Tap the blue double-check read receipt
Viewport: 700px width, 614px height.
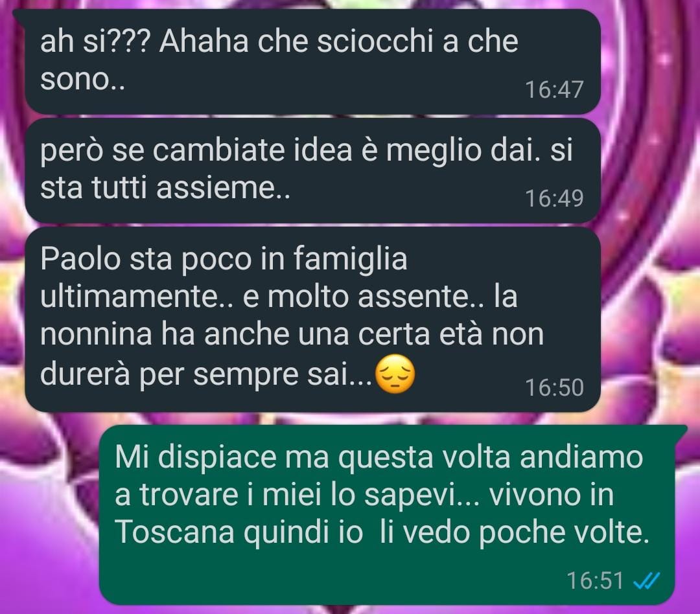click(646, 581)
